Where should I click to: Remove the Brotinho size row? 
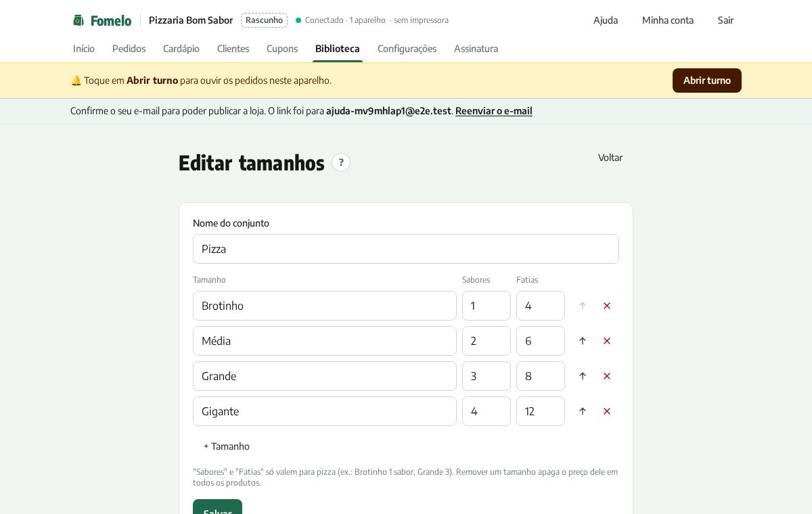coord(607,306)
